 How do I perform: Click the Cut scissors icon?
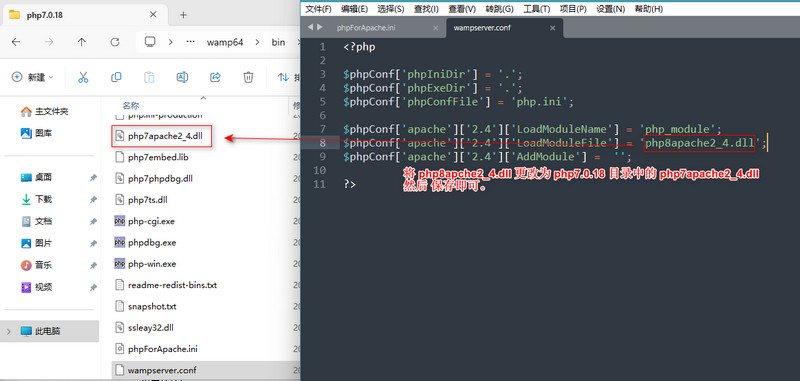[83, 77]
